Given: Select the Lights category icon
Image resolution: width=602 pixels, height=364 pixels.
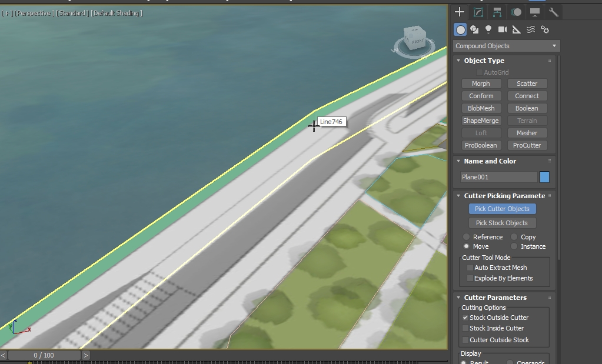Looking at the screenshot, I should pyautogui.click(x=488, y=29).
